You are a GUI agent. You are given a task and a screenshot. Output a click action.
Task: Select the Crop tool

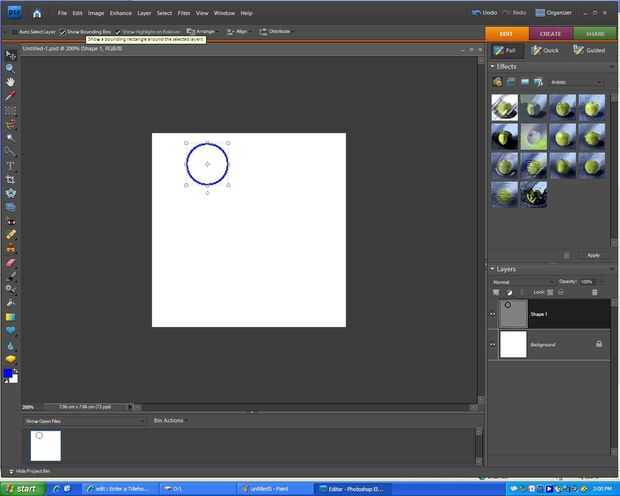pos(11,180)
